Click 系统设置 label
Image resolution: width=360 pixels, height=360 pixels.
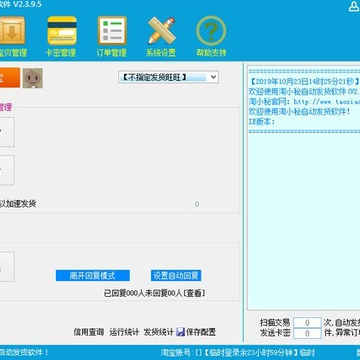point(161,53)
